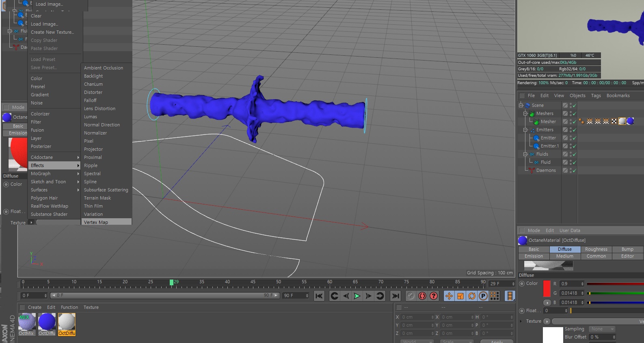Select the checkerboard UVW tag on Mesher
The height and width of the screenshot is (343, 644).
point(614,121)
